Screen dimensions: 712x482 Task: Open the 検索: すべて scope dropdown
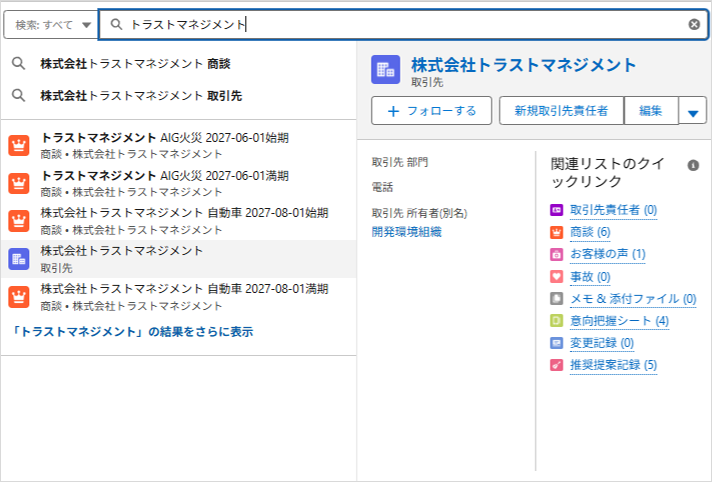click(50, 25)
